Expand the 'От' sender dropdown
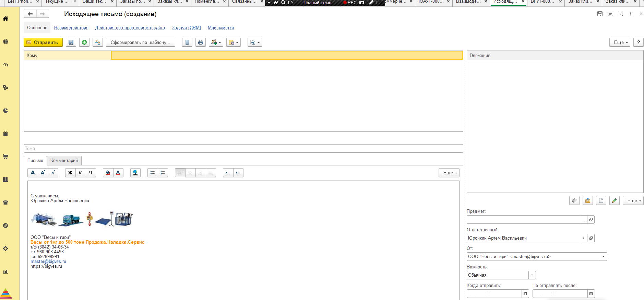This screenshot has width=644, height=300. pos(604,256)
